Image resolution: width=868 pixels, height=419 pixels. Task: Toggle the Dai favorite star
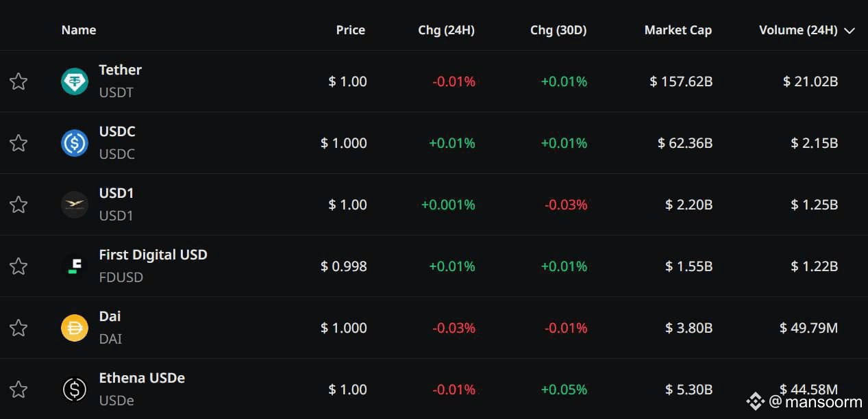coord(18,328)
